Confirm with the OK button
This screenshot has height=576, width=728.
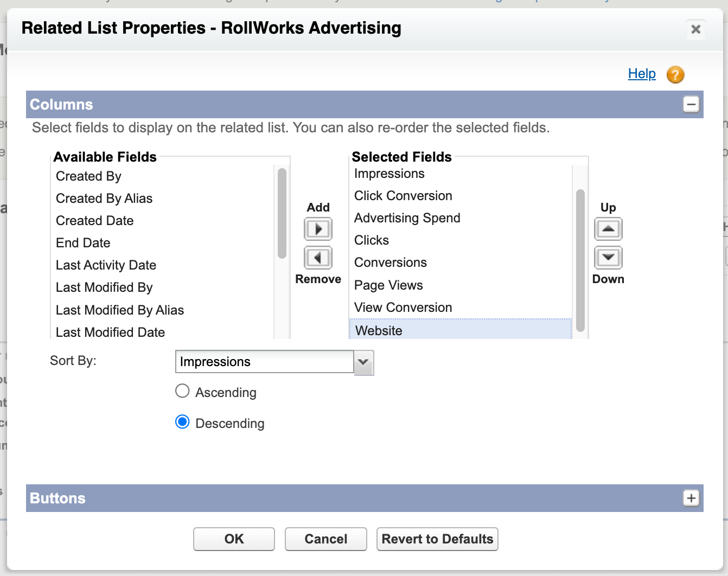tap(234, 539)
